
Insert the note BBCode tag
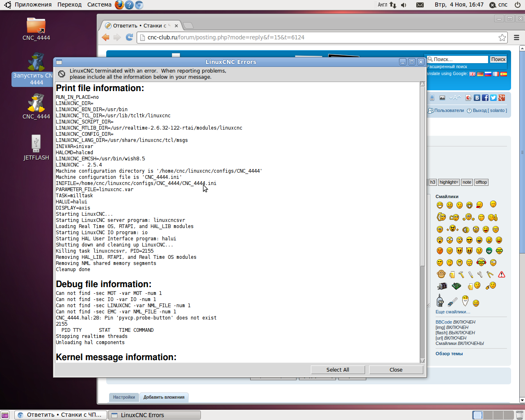467,182
